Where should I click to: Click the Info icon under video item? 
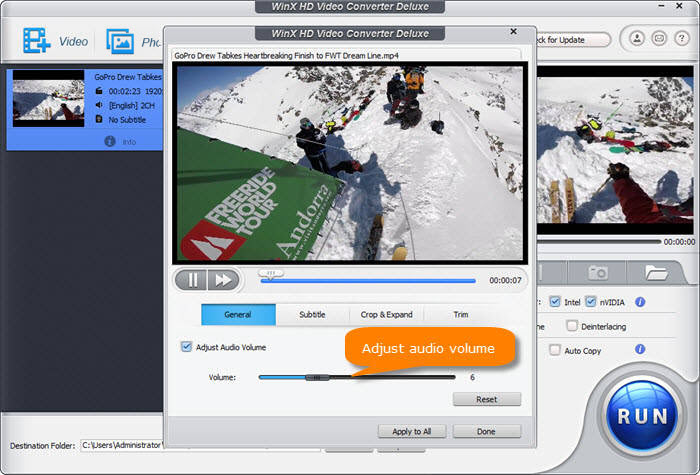[x=110, y=142]
